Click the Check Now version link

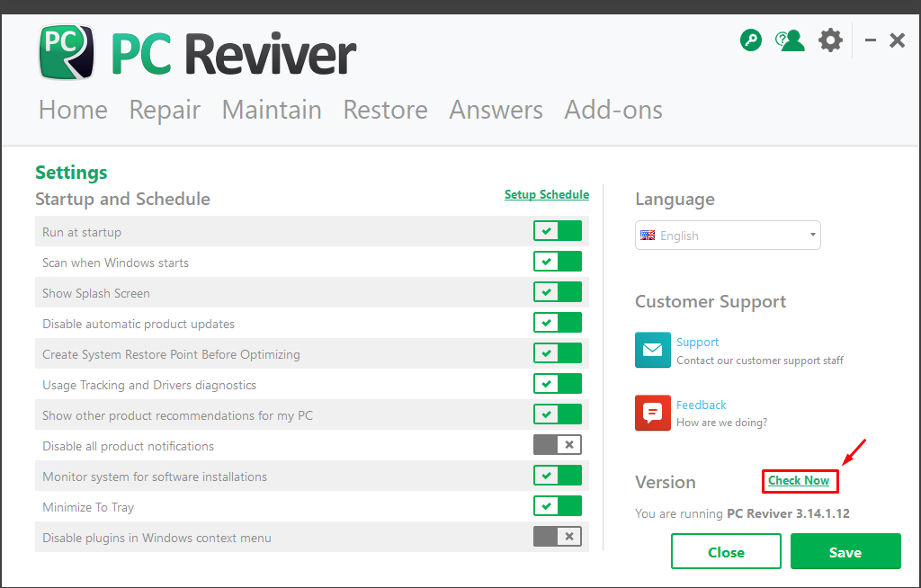(x=799, y=480)
